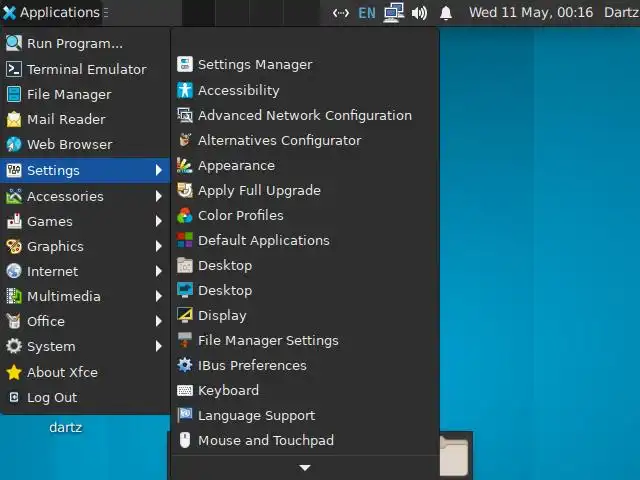Screen dimensions: 640x480
Task: Click the Color Profiles icon
Action: (x=185, y=216)
